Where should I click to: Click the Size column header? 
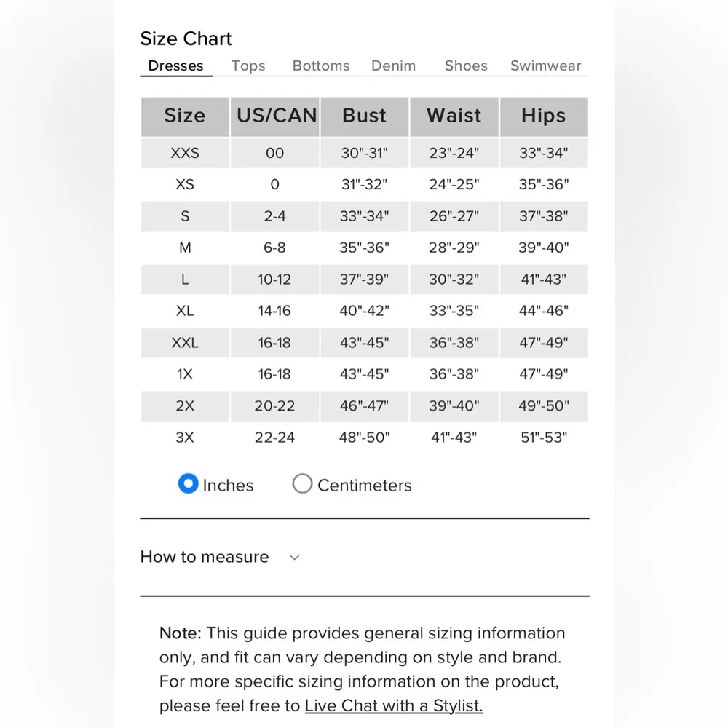point(185,116)
